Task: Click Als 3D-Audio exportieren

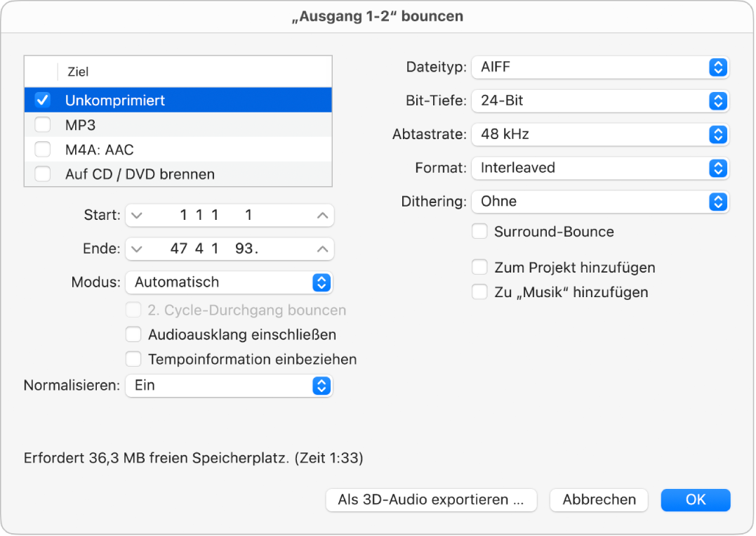Action: [x=431, y=500]
